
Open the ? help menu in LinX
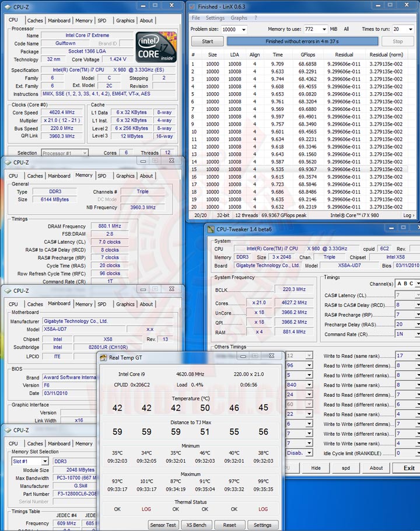(256, 18)
